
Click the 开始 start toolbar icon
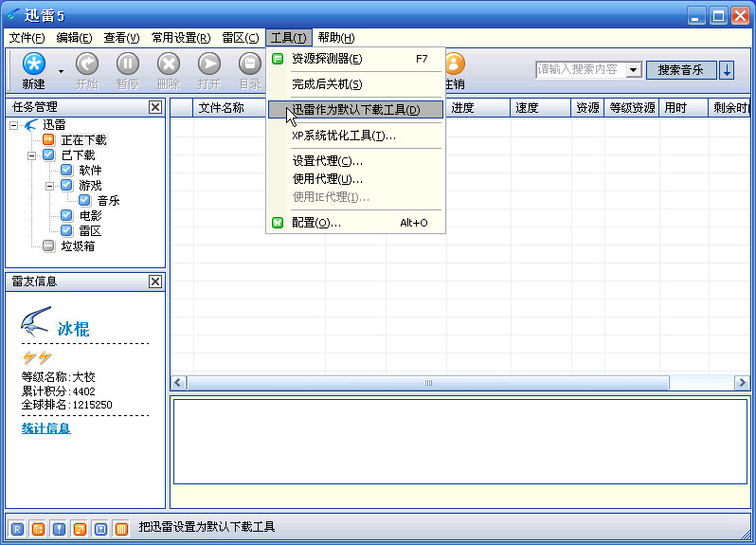pyautogui.click(x=87, y=64)
